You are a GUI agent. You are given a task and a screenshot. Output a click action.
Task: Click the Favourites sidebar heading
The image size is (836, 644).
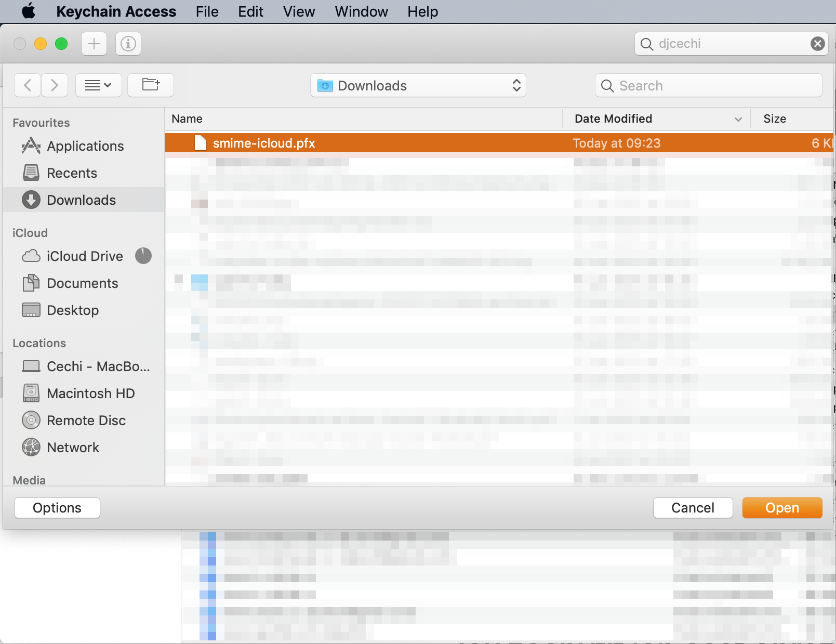(41, 123)
